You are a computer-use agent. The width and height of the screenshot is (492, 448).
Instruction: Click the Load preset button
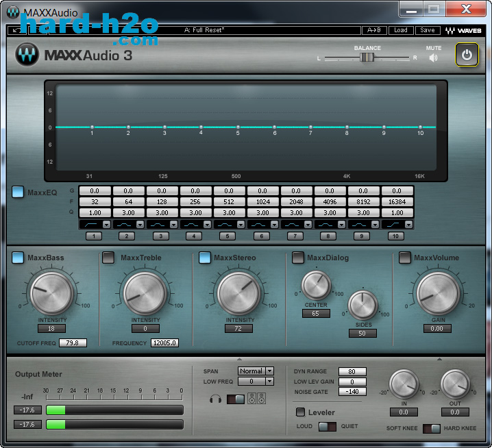click(x=401, y=30)
